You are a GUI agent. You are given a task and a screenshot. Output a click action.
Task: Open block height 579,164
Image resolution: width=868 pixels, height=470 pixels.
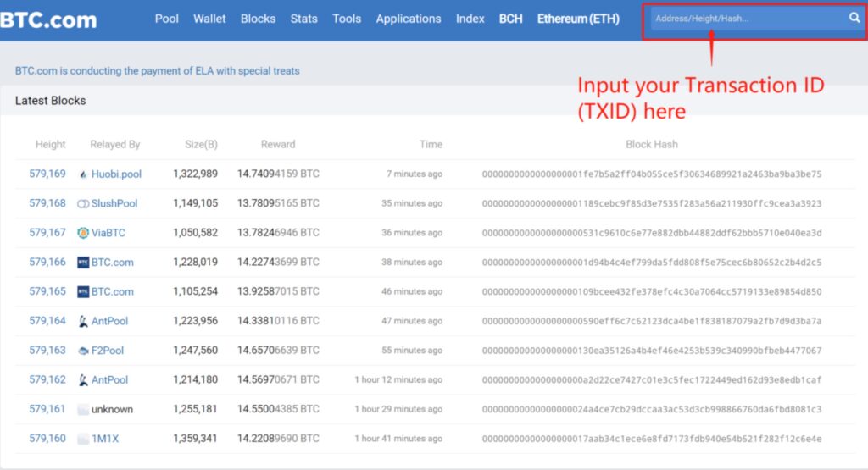[x=47, y=320]
